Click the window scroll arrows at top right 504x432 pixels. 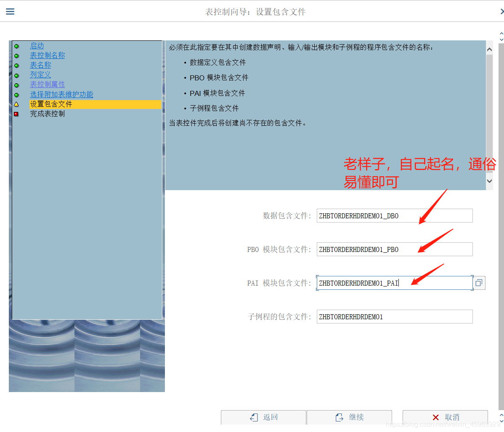pos(501,36)
